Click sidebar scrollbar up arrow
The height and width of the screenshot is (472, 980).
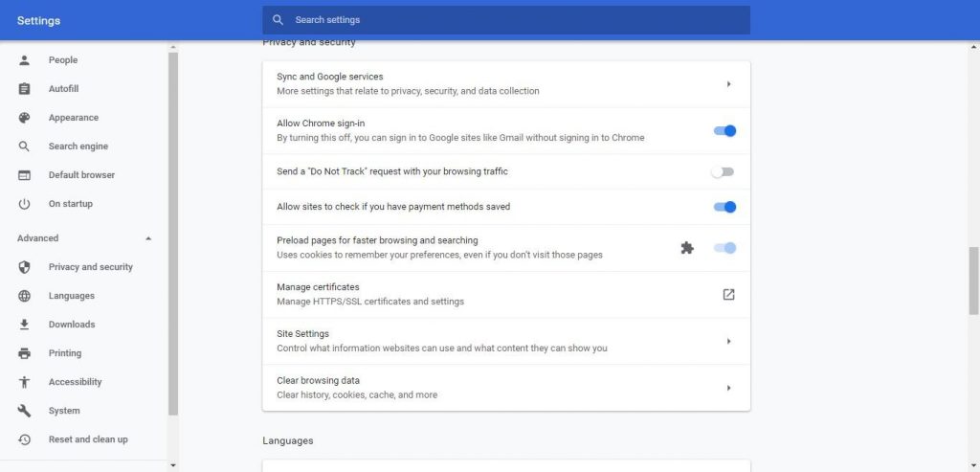(x=173, y=47)
